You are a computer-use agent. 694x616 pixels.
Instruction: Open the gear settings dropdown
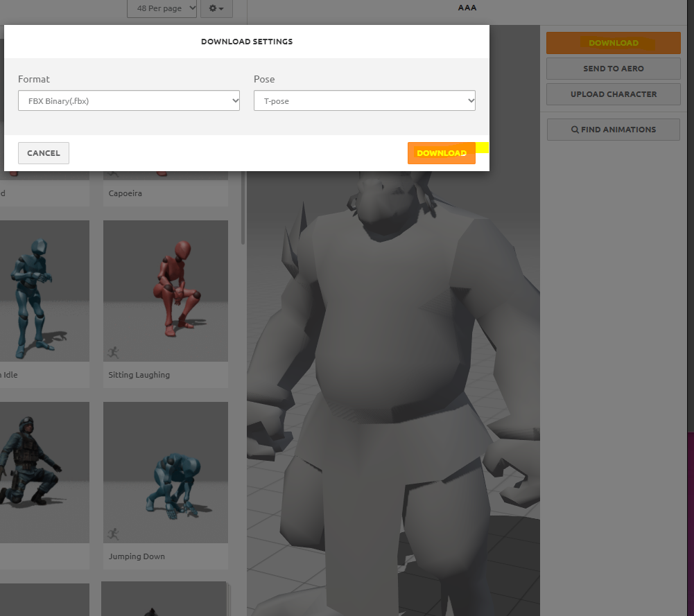(216, 8)
